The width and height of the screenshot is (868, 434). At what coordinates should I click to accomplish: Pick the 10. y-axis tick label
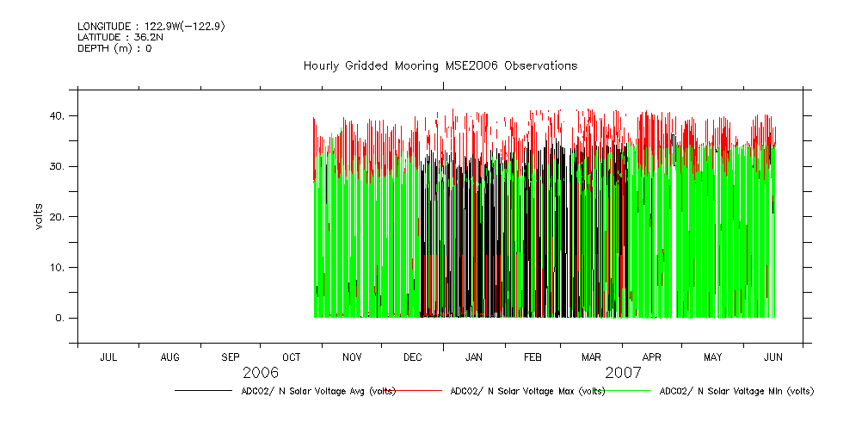pyautogui.click(x=56, y=268)
